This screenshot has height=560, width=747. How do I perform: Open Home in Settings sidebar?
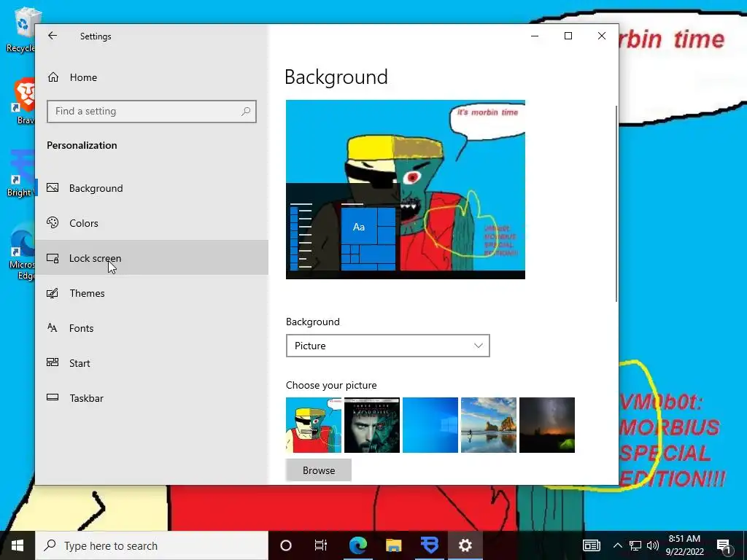tap(152, 77)
